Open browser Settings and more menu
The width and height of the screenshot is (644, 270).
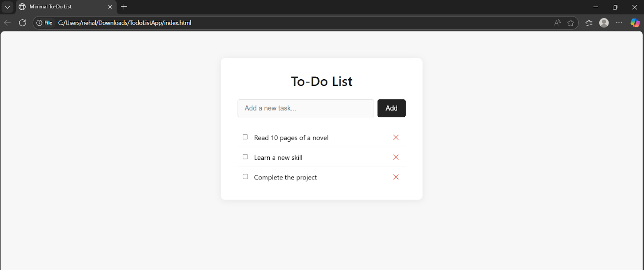coord(619,23)
